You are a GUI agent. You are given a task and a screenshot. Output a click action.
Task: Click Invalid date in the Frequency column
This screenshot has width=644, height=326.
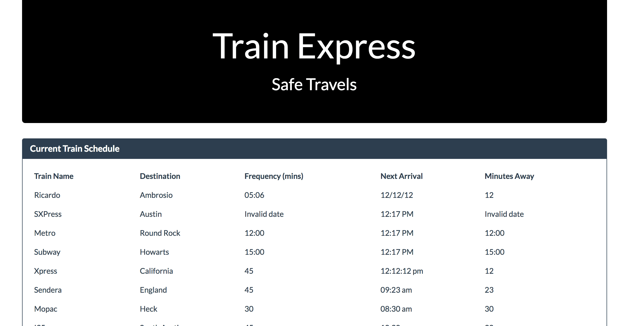[264, 214]
